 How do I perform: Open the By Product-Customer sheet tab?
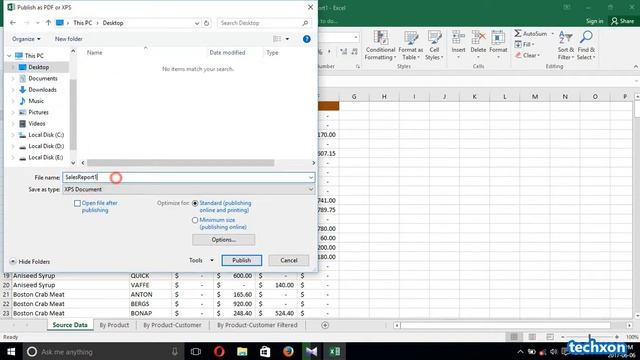[172, 325]
